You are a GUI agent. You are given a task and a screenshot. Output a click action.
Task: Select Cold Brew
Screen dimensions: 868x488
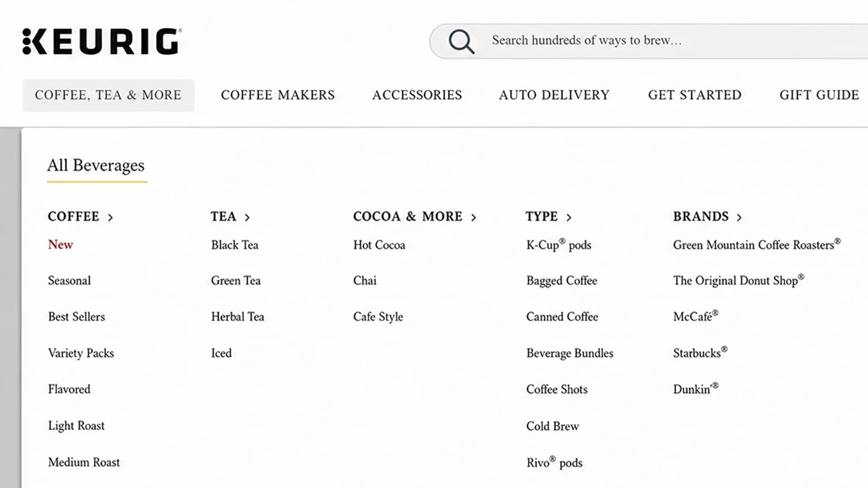(552, 426)
